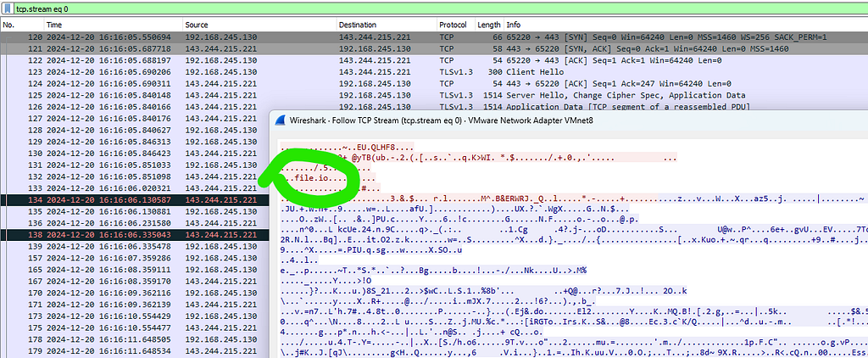Click the TLSv1.3 protocol cell of packet 125
868x358 pixels.
point(456,95)
